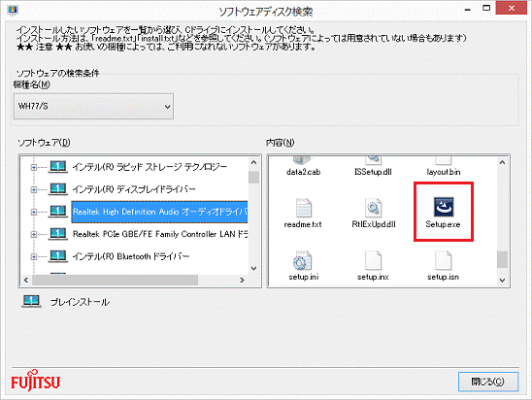Open the model name WH77/S dropdown
Image resolution: width=532 pixels, height=400 pixels.
pos(93,107)
